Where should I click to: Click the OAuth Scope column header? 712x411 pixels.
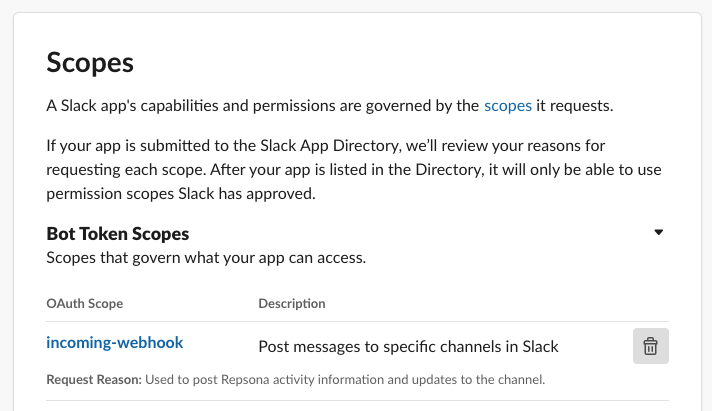coord(85,303)
